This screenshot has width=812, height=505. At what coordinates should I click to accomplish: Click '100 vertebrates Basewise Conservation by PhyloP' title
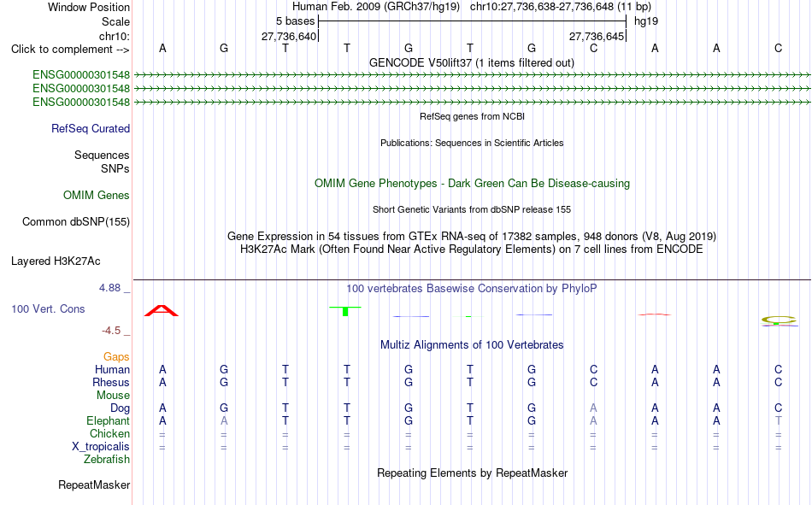[x=472, y=289]
